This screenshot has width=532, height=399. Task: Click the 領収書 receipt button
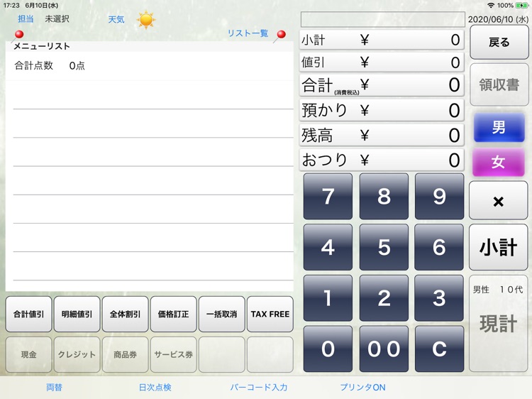[x=499, y=84]
